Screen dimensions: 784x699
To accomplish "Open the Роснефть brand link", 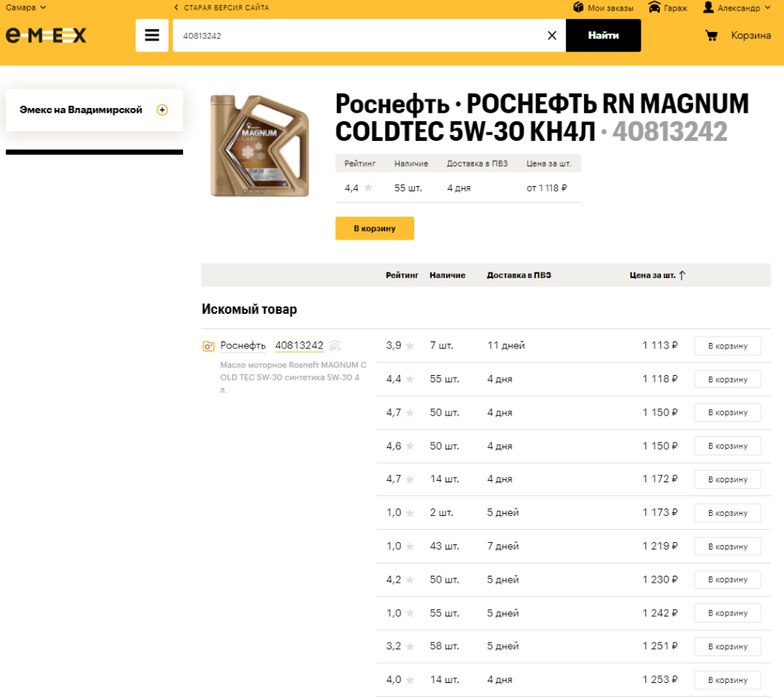I will [x=243, y=345].
